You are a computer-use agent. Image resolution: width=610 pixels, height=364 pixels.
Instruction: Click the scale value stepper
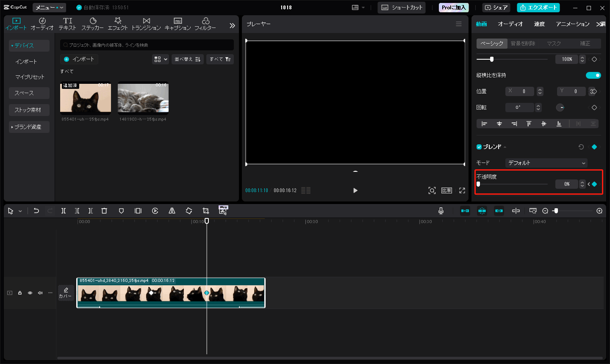pyautogui.click(x=582, y=59)
